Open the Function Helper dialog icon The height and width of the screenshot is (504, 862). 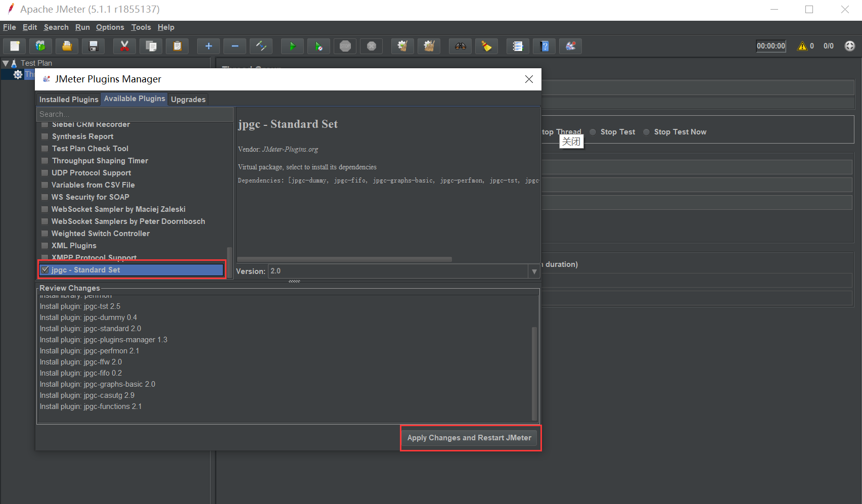coord(518,46)
